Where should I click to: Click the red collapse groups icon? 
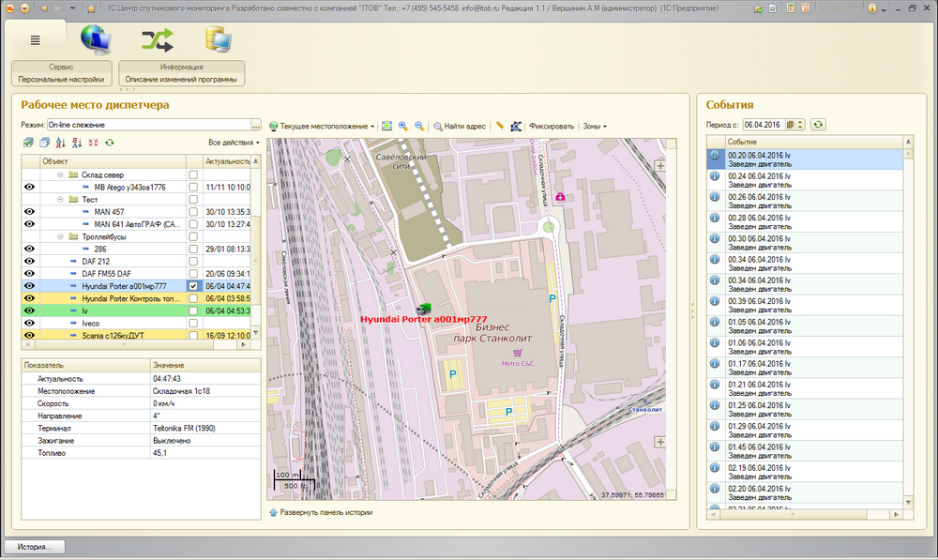(x=93, y=143)
